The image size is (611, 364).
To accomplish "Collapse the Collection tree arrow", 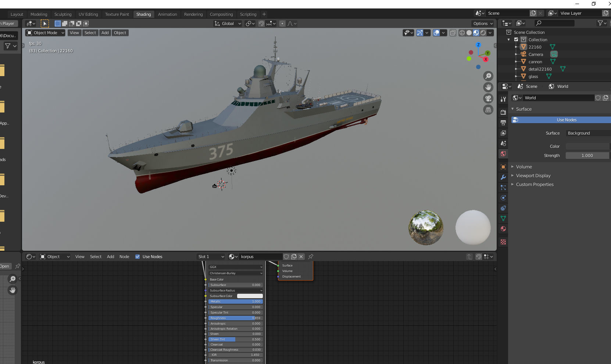I will point(509,40).
